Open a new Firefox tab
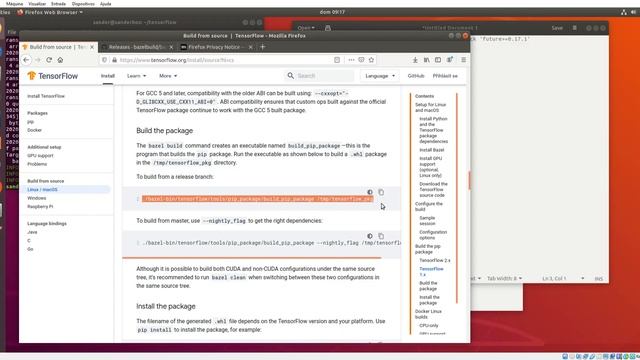Screen dimensions: 640x360 coord(262,47)
